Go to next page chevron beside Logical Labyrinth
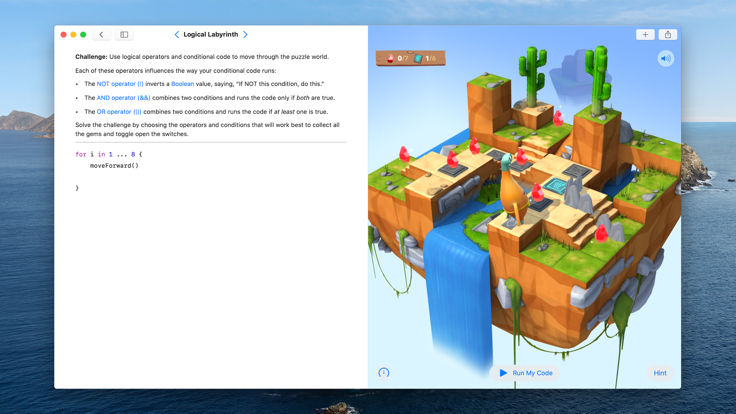The image size is (736, 414). [245, 35]
